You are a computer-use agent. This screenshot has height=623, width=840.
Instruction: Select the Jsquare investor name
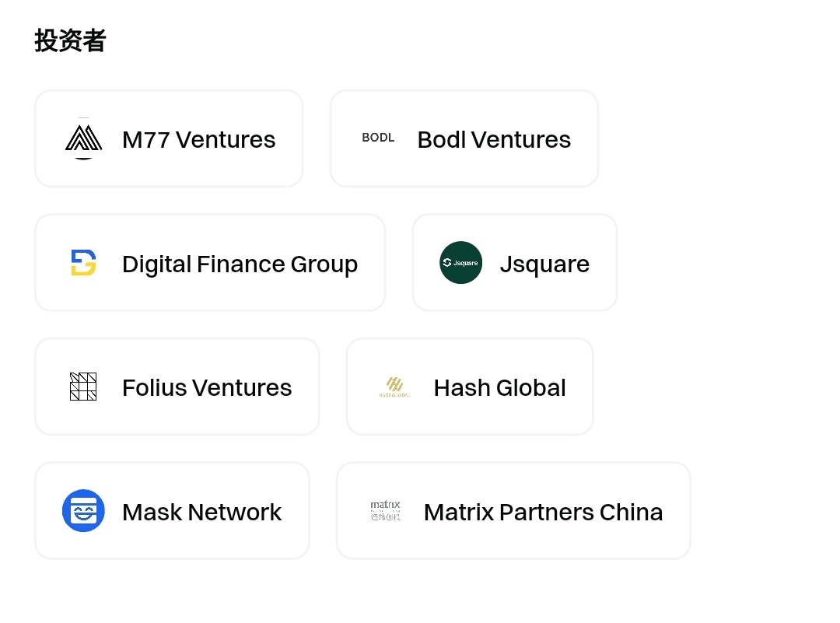pyautogui.click(x=544, y=264)
